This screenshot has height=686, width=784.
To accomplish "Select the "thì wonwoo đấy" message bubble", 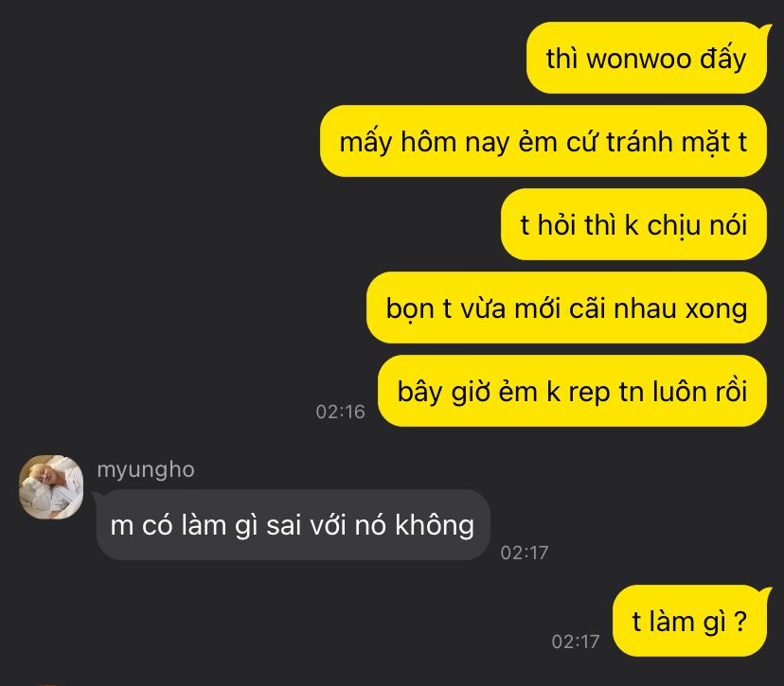I will click(646, 58).
